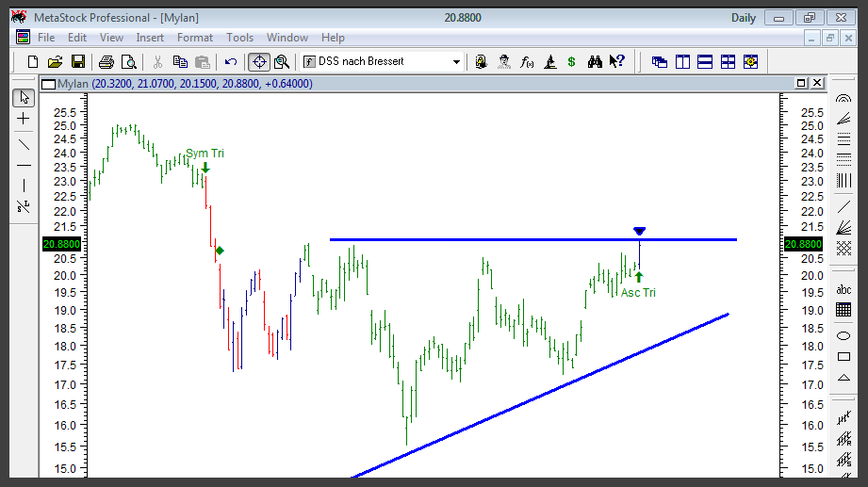The width and height of the screenshot is (868, 487).
Task: Click the green dollar sign icon
Action: click(571, 62)
